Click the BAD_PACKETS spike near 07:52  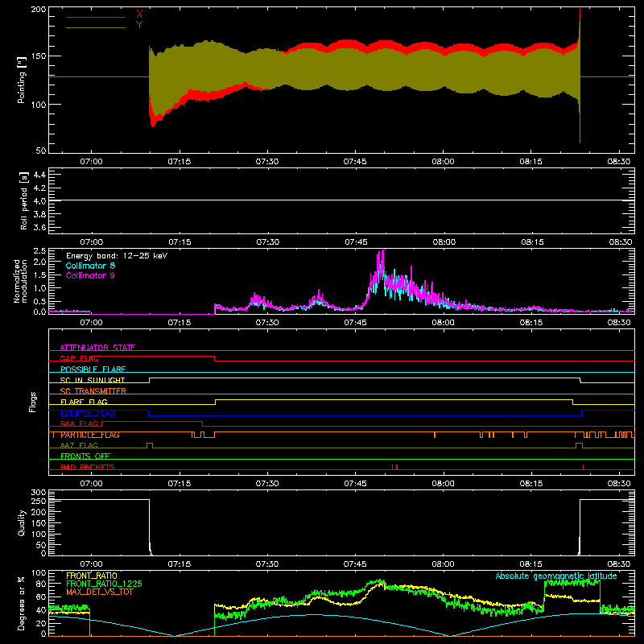(395, 467)
